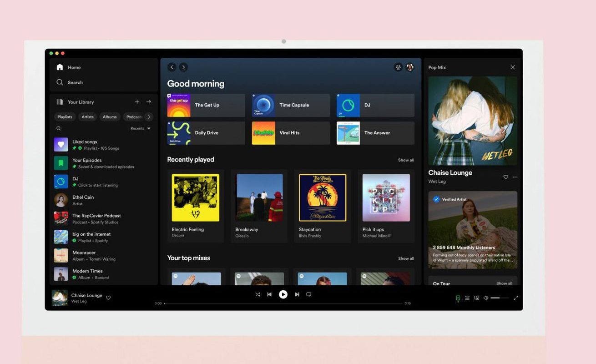The image size is (596, 364).
Task: Click the Wet Leg cover art in Pop Mix
Action: [x=473, y=121]
